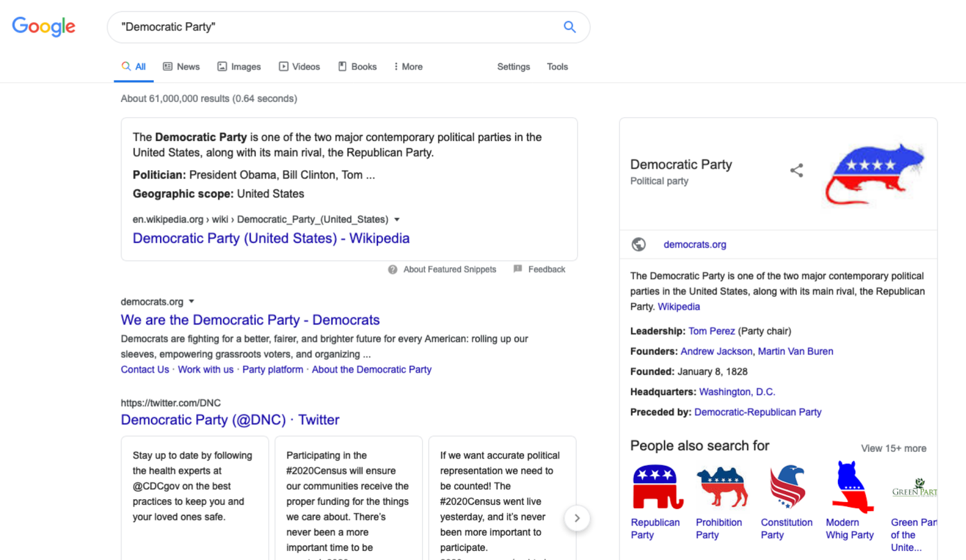Click Tom Perez leadership link

(711, 331)
